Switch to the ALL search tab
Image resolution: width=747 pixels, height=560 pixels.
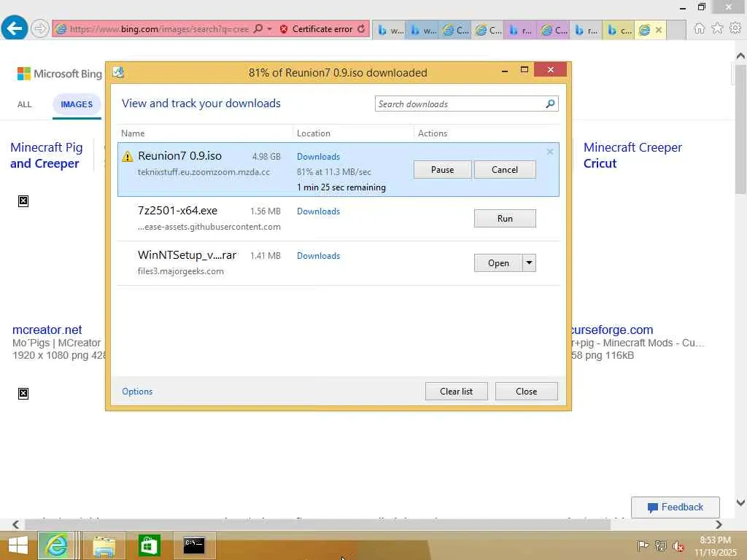click(x=24, y=104)
